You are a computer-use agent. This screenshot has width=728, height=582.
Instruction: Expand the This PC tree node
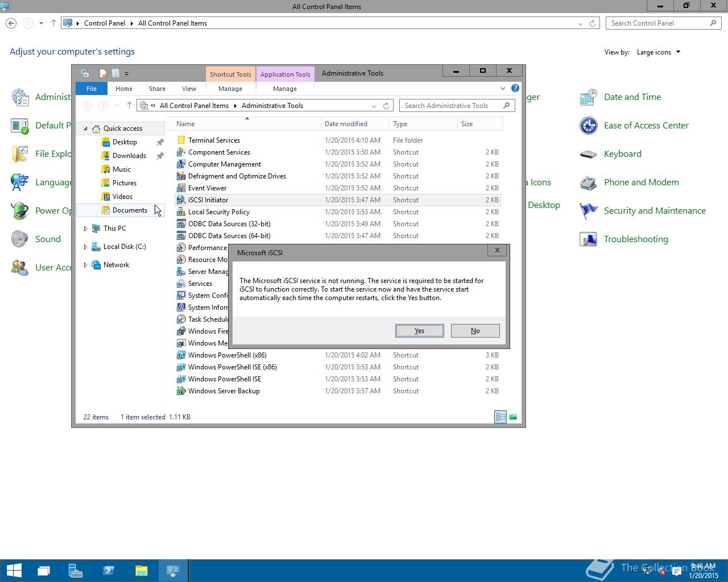[85, 228]
